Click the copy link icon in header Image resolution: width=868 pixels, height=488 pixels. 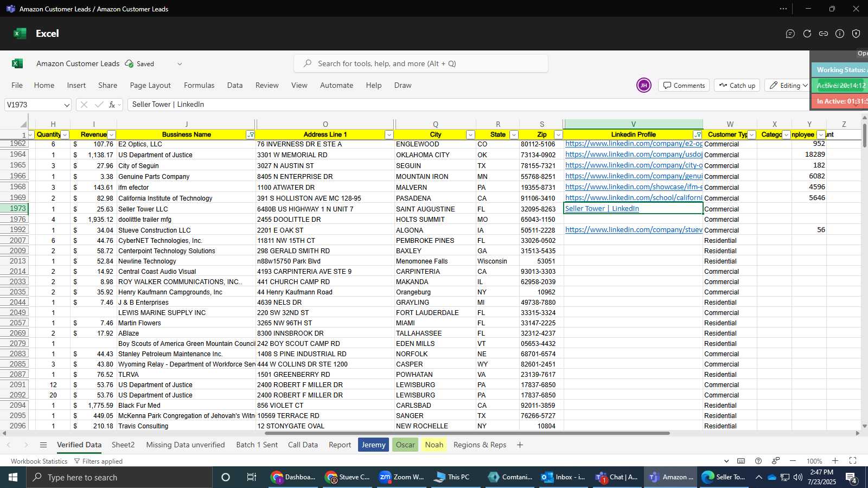click(824, 34)
